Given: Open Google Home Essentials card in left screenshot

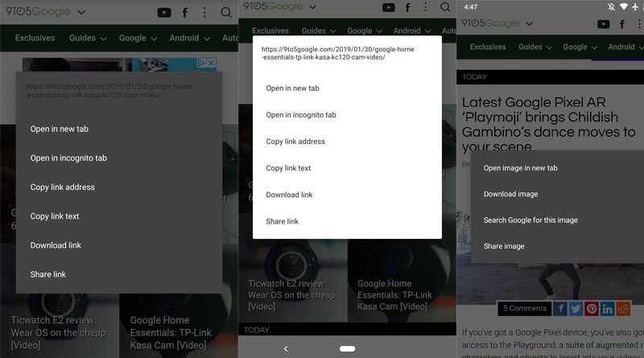Looking at the screenshot, I should 171,332.
